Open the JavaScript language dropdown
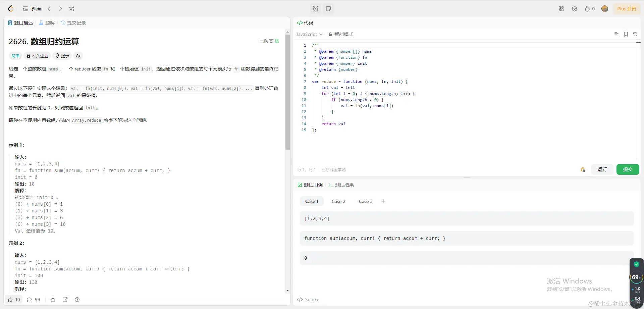The height and width of the screenshot is (309, 644). (x=309, y=34)
